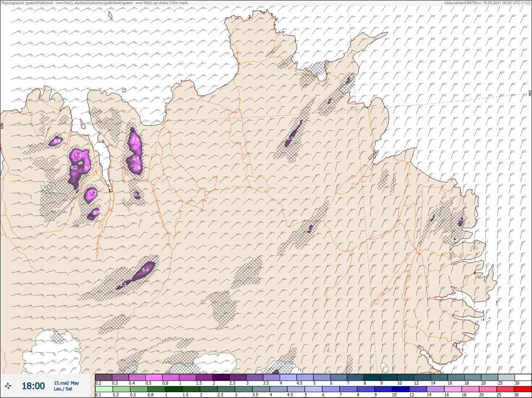The height and width of the screenshot is (398, 532).
Task: Pick the bright pink upper swatch labeled 0.5
Action: pos(154,377)
